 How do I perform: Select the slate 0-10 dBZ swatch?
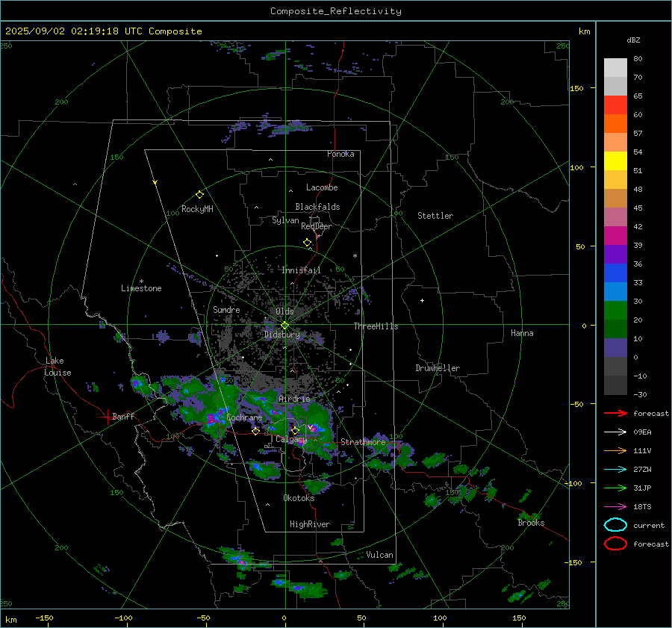[x=615, y=348]
